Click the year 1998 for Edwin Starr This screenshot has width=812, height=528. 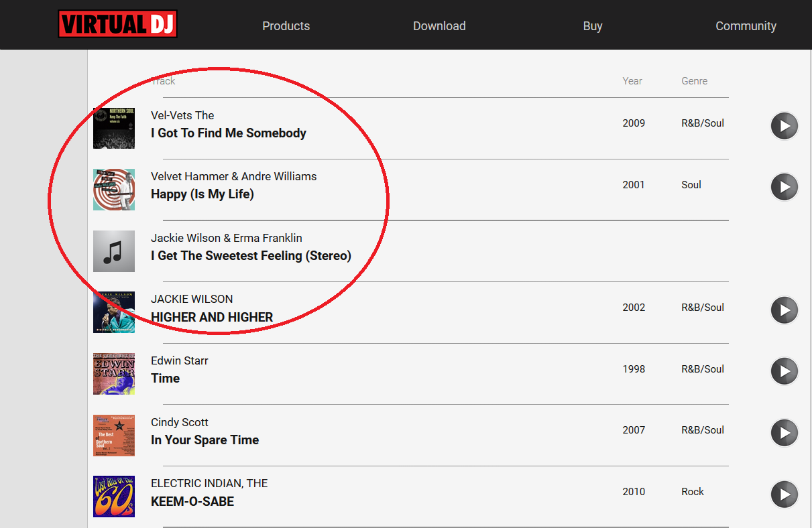tap(634, 369)
